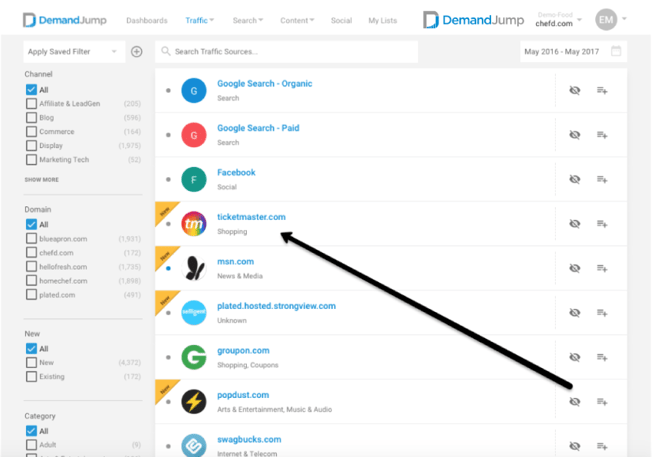
Task: Click the msn butterfly logo
Action: tap(194, 268)
